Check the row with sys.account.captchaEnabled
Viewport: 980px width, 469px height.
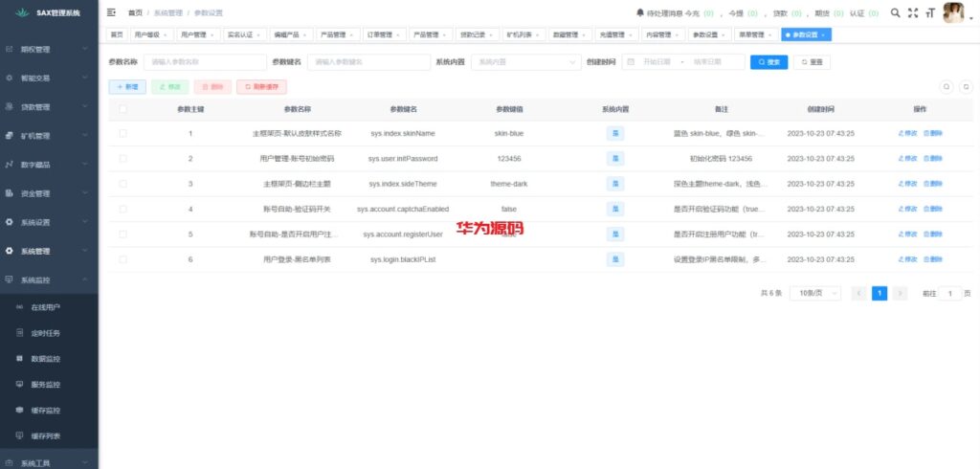point(122,209)
